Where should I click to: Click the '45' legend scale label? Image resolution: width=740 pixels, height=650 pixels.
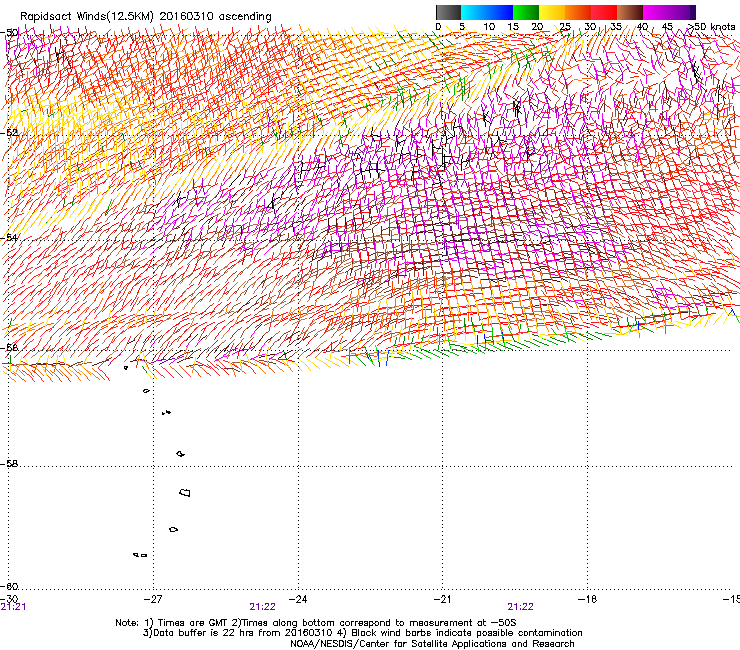click(667, 26)
